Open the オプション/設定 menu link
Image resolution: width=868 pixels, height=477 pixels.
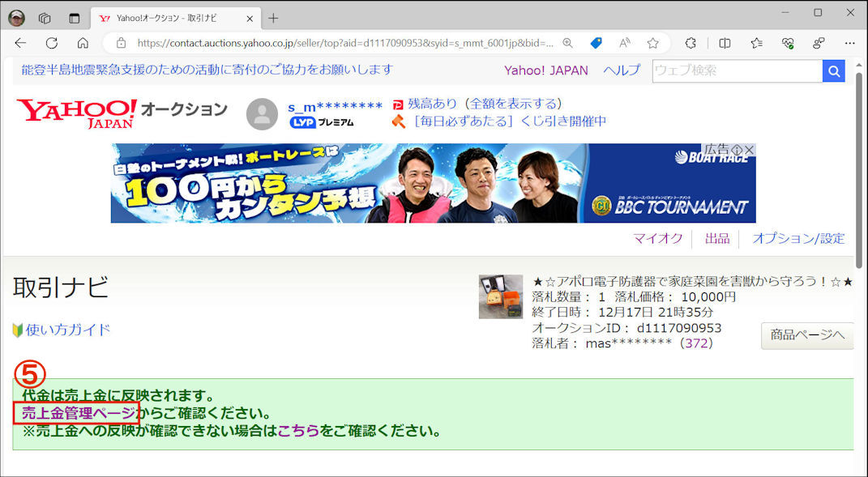pyautogui.click(x=797, y=238)
